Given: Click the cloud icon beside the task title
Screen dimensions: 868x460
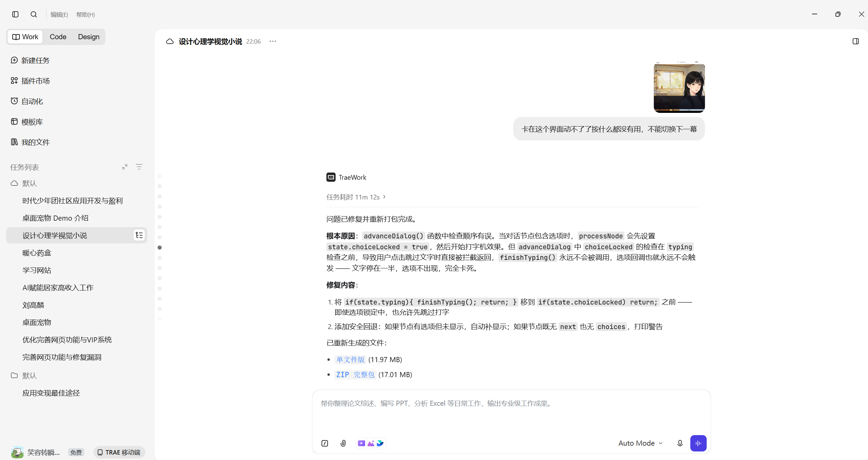Looking at the screenshot, I should coord(170,42).
